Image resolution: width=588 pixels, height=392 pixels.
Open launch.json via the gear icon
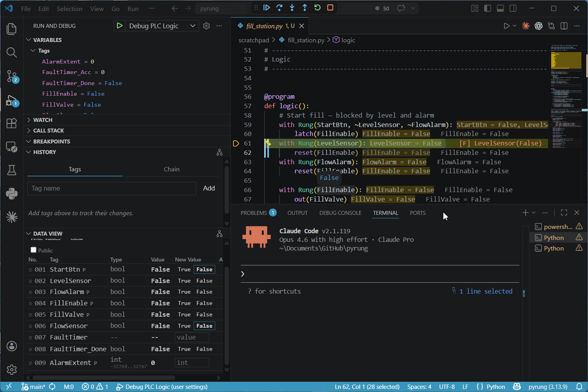pyautogui.click(x=207, y=26)
